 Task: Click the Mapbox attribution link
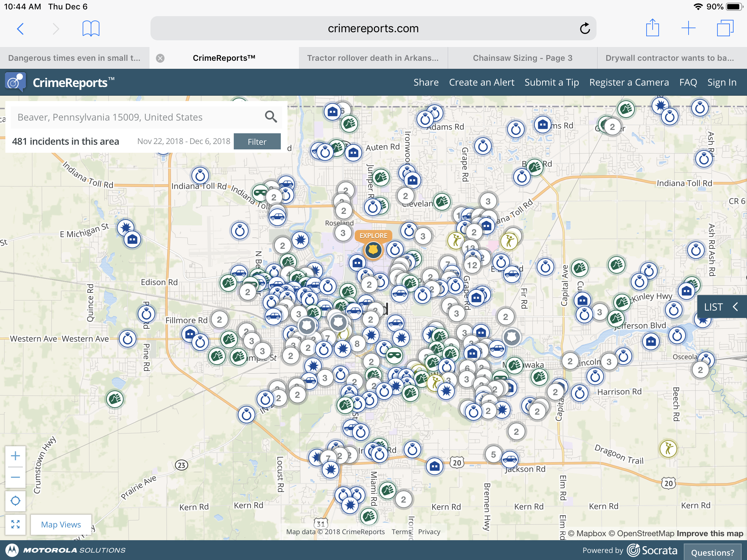[x=587, y=533]
